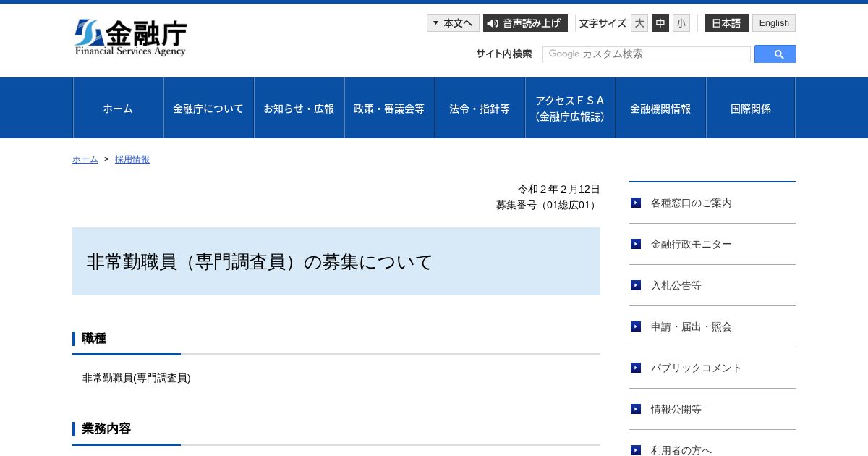The height and width of the screenshot is (456, 868).
Task: Click the arrow icon beside 金融行政モニター
Action: (636, 244)
